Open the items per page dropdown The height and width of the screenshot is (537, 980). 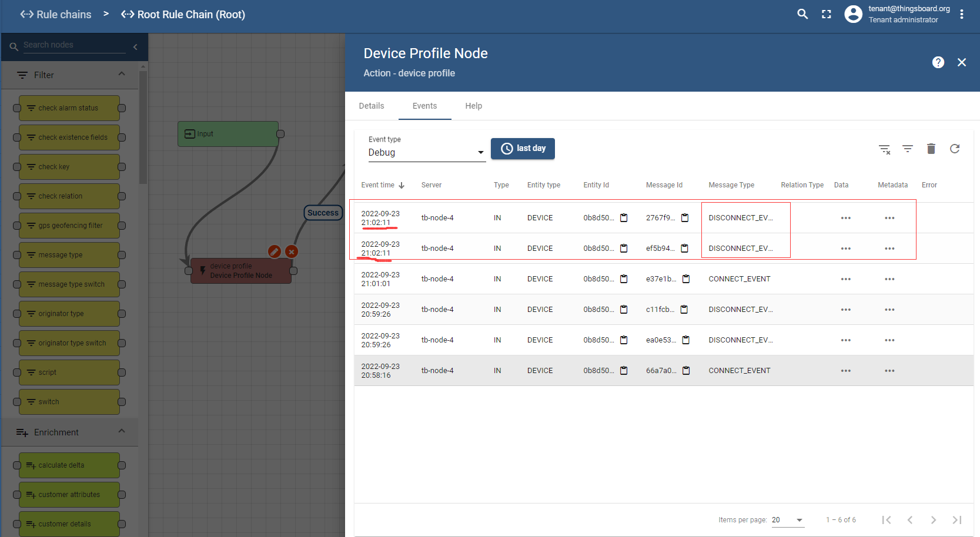pyautogui.click(x=788, y=520)
